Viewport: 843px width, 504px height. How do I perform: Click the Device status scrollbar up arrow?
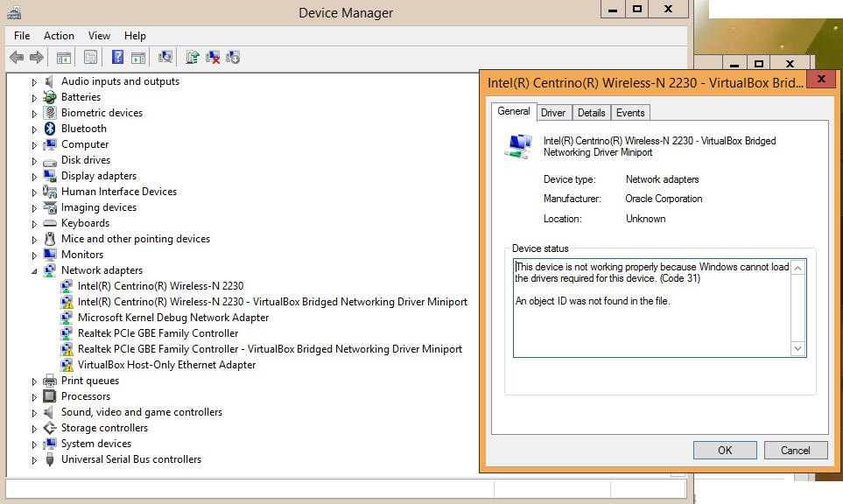797,268
